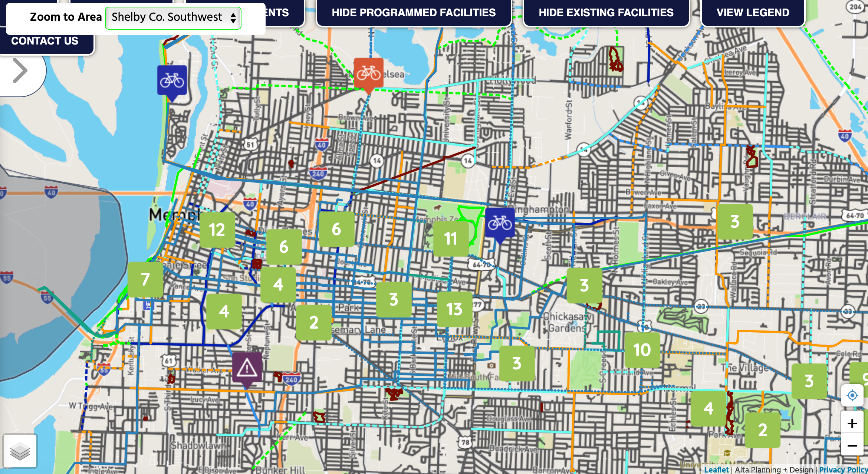Expand the cluster marker labeled 11

451,239
